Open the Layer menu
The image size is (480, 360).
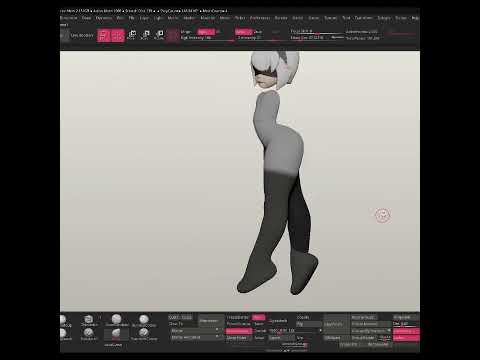(144, 18)
